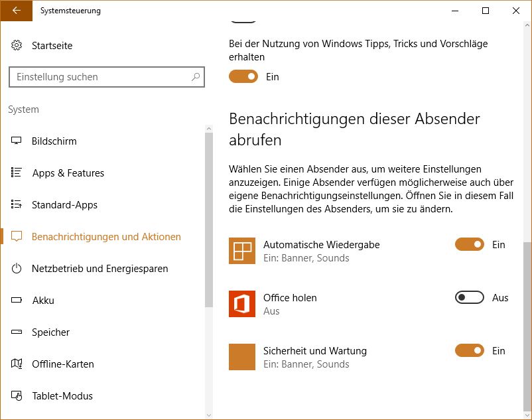Screen dimensions: 532x420
Task: Open Apps & Features section
Action: (68, 173)
